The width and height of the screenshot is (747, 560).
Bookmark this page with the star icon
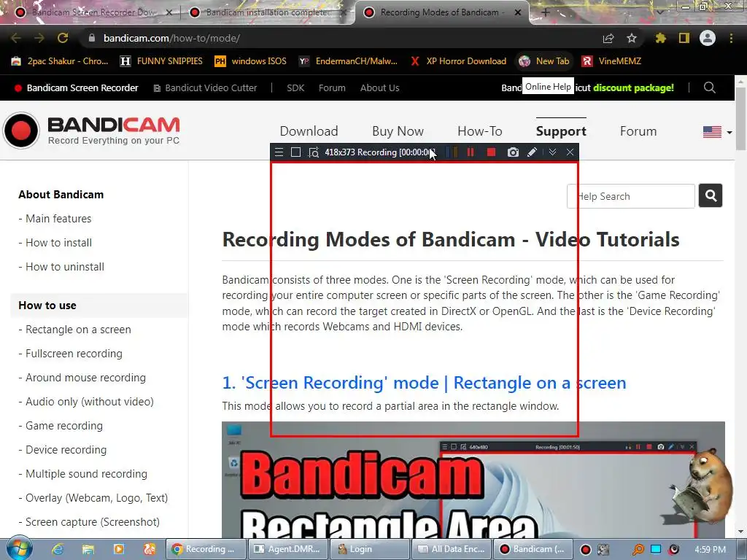click(632, 38)
